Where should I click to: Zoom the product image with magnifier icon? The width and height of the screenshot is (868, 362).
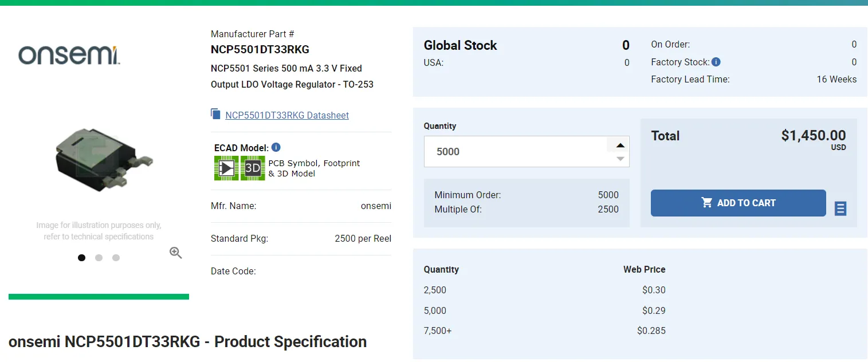pyautogui.click(x=176, y=253)
